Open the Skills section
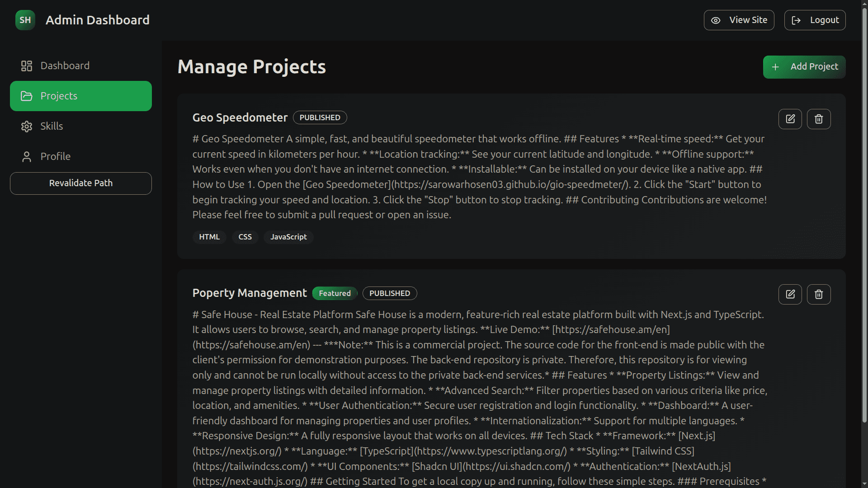 pyautogui.click(x=81, y=126)
